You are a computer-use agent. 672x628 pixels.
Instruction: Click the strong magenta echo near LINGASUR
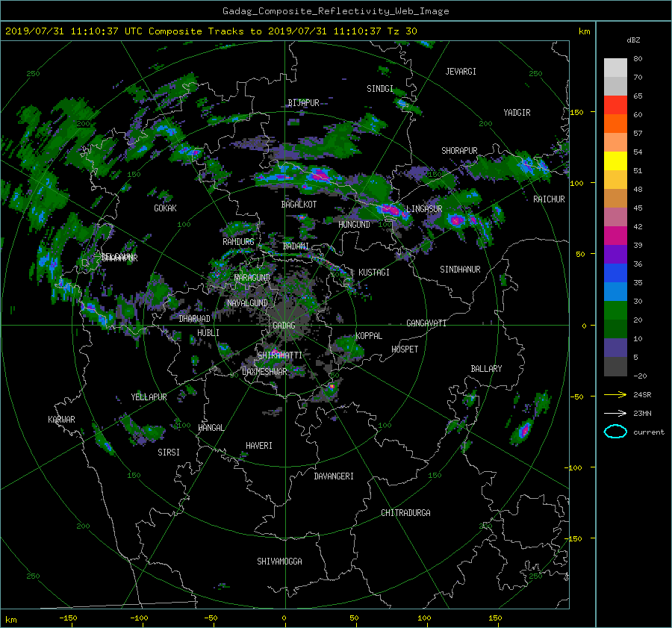point(392,211)
